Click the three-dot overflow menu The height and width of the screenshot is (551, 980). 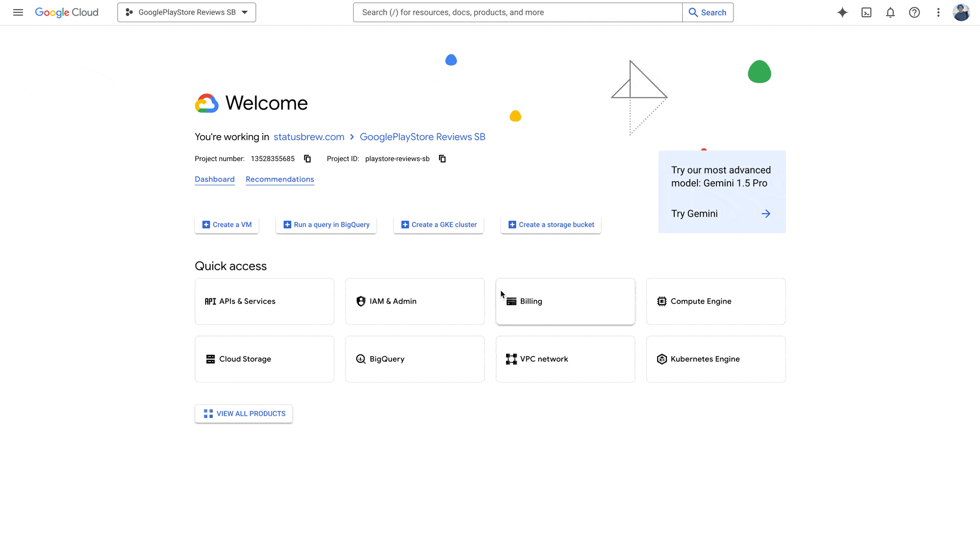coord(937,12)
